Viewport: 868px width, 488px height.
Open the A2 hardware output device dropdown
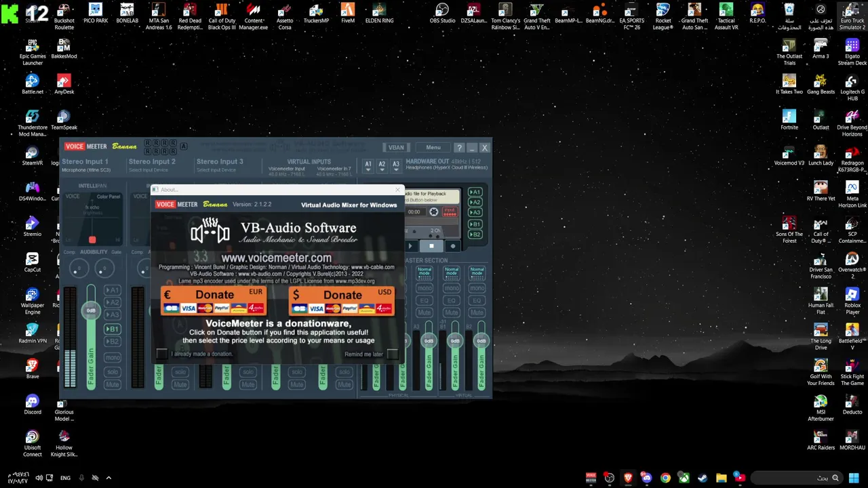point(382,165)
